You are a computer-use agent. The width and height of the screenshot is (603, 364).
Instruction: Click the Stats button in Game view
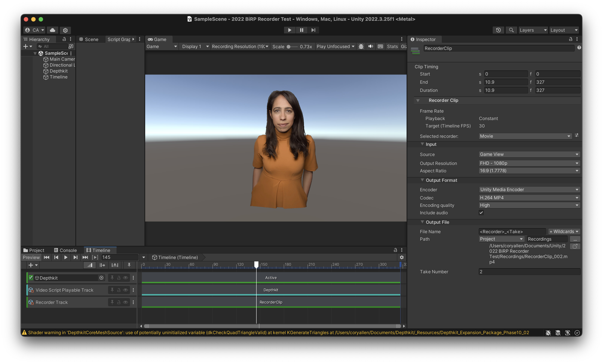[392, 47]
